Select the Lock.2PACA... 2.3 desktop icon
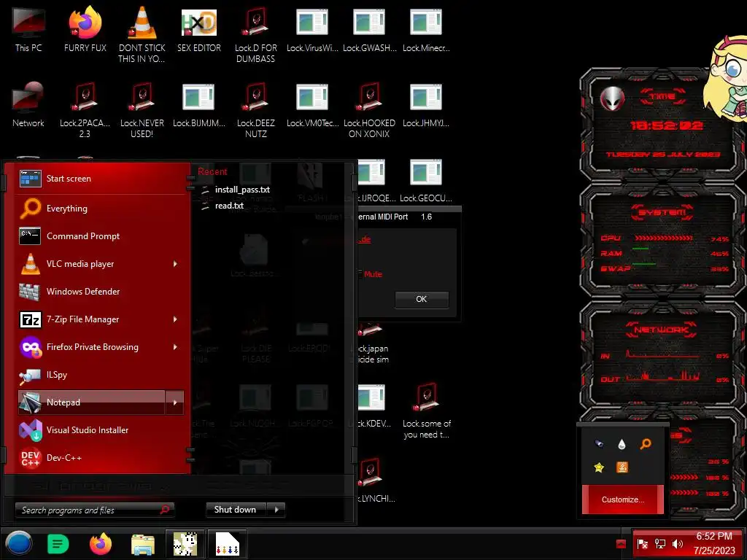Viewport: 747px width, 560px height. tap(85, 109)
